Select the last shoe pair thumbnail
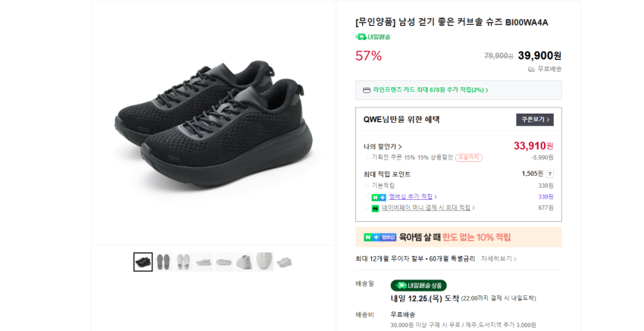 [283, 262]
